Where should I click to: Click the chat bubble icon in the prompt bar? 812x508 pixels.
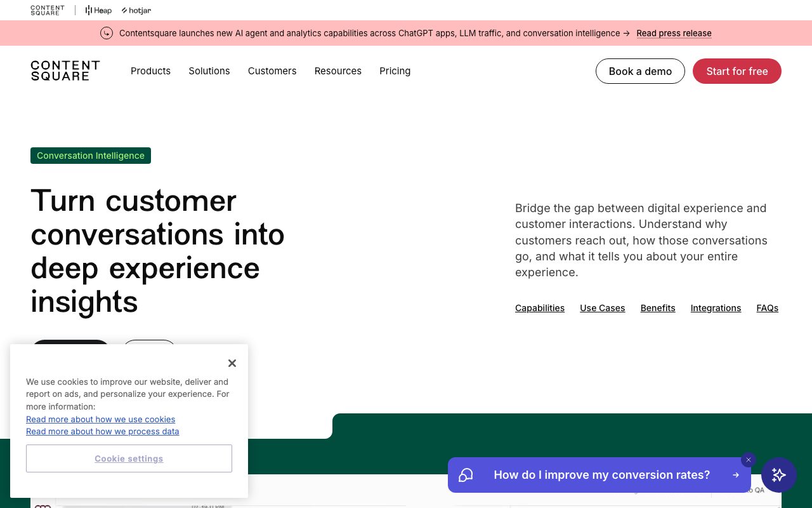(x=466, y=475)
